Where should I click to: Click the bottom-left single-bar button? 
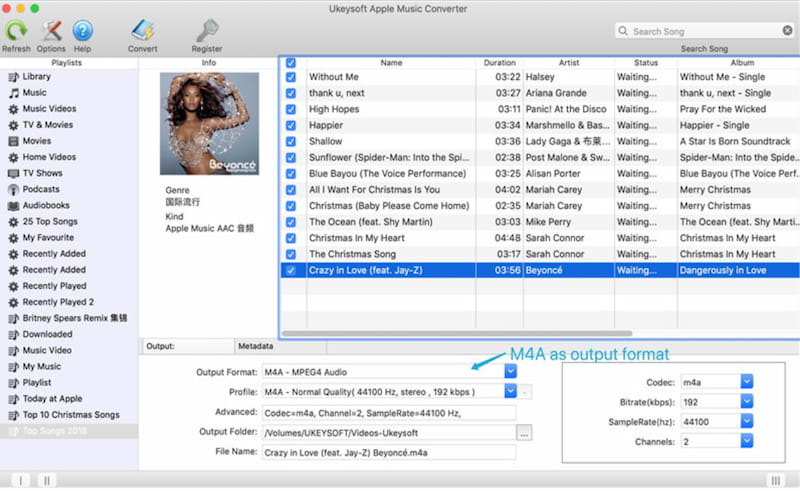[20, 480]
